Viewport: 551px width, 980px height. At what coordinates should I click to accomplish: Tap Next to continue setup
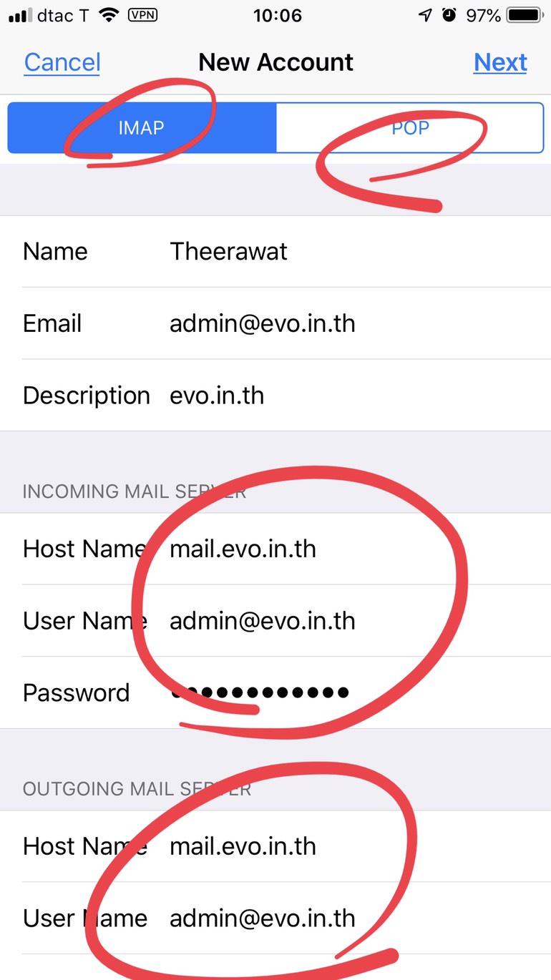pyautogui.click(x=500, y=62)
